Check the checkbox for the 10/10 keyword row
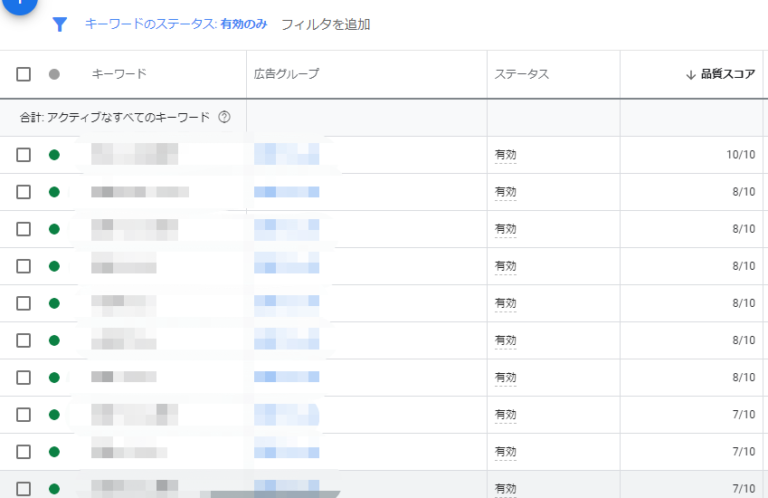Screen dimensions: 768x498 click(24, 155)
